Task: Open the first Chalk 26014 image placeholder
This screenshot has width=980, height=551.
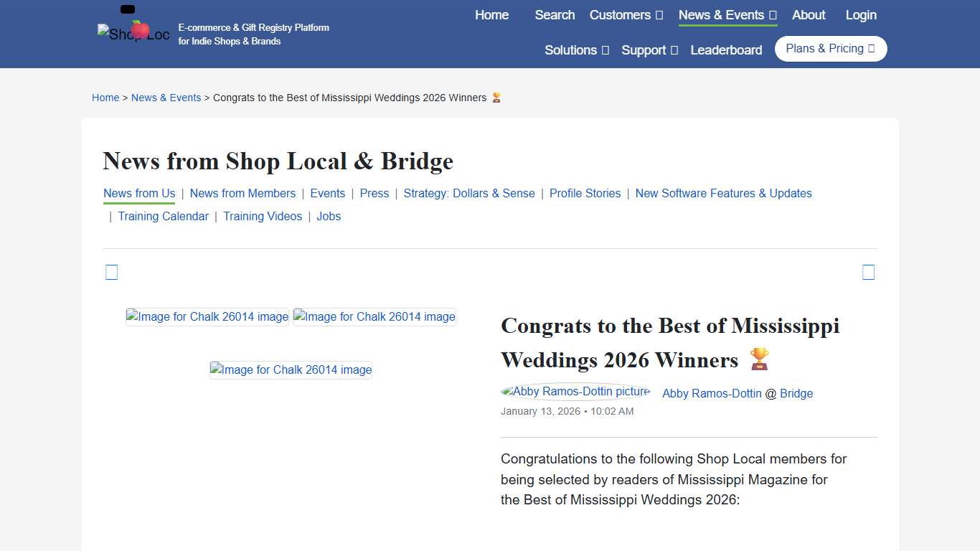Action: coord(207,316)
